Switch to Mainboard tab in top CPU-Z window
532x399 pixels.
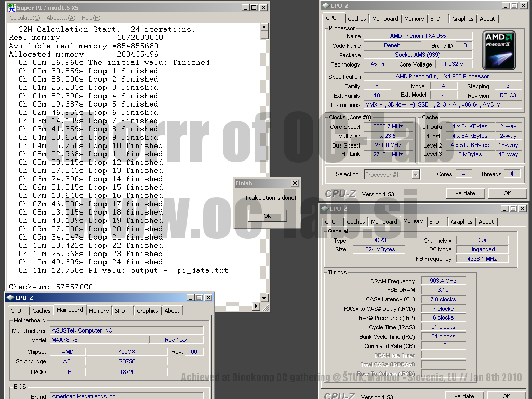coord(385,19)
